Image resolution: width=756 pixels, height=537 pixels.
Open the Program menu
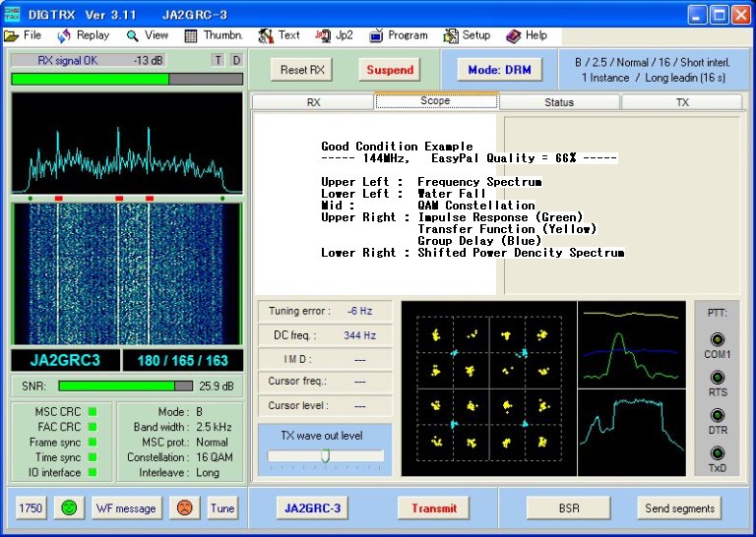point(399,35)
